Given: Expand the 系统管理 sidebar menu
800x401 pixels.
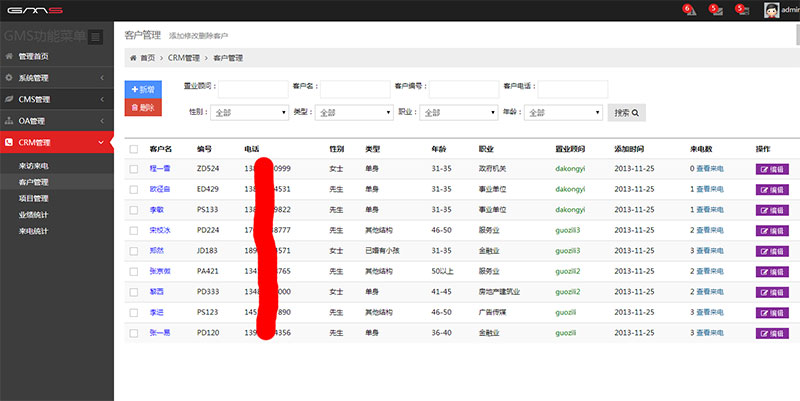Looking at the screenshot, I should pyautogui.click(x=56, y=77).
